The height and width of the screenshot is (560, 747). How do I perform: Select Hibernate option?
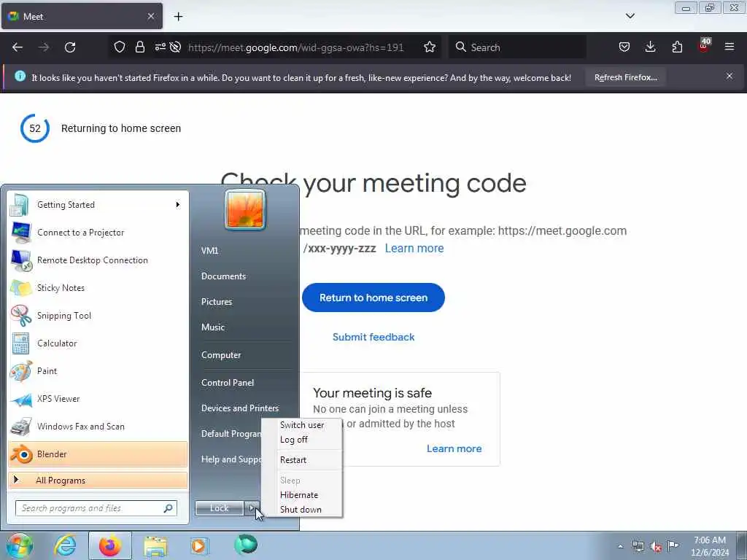(x=298, y=495)
